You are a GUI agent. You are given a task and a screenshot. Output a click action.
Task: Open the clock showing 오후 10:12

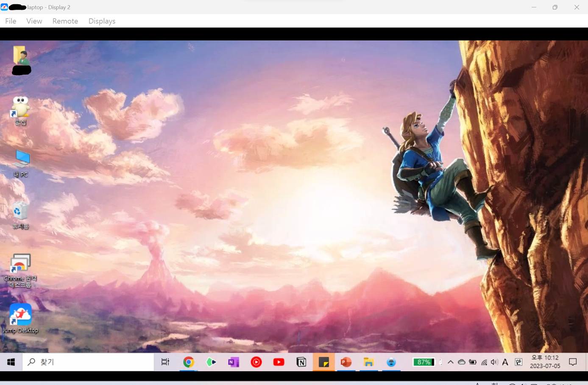(545, 362)
